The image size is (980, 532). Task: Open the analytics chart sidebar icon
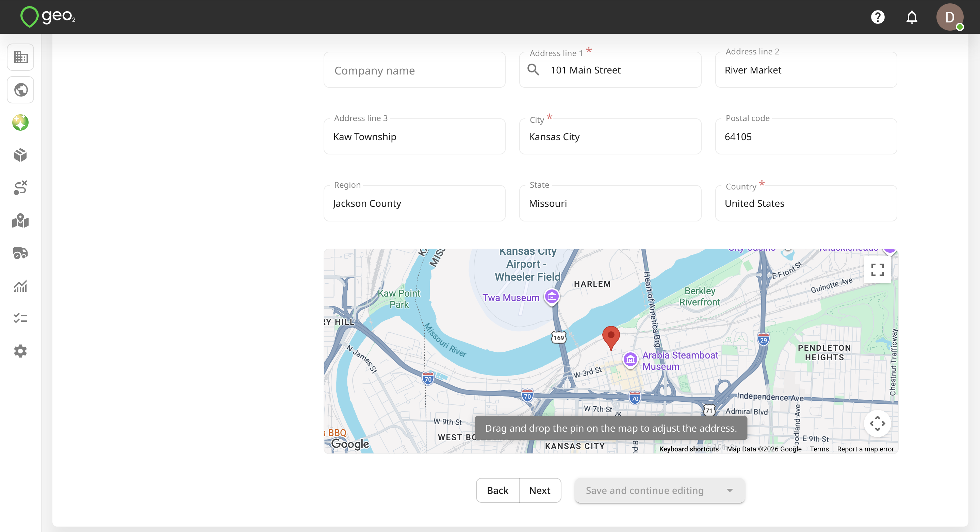click(20, 286)
